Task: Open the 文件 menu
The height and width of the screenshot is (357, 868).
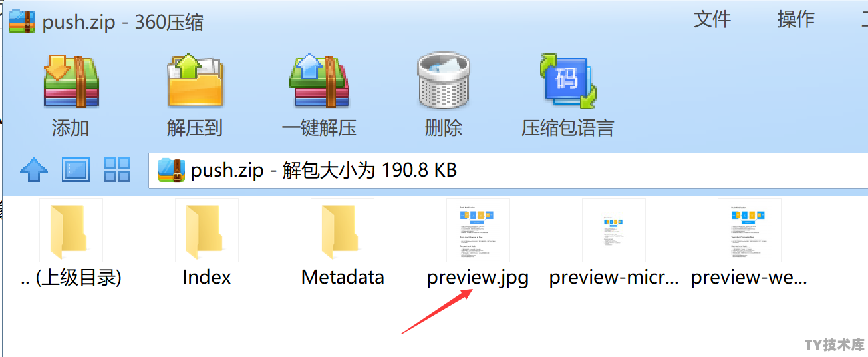Action: pos(712,19)
